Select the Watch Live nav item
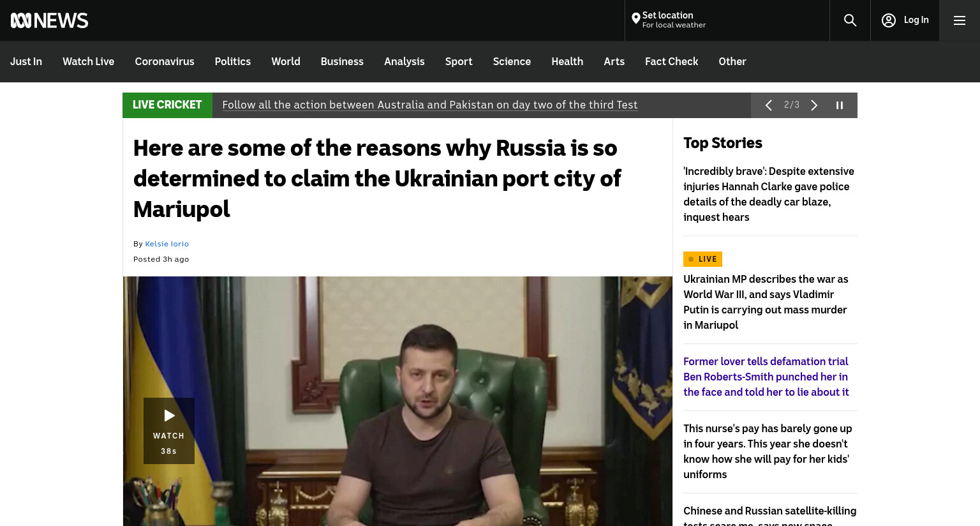980x526 pixels. click(88, 62)
